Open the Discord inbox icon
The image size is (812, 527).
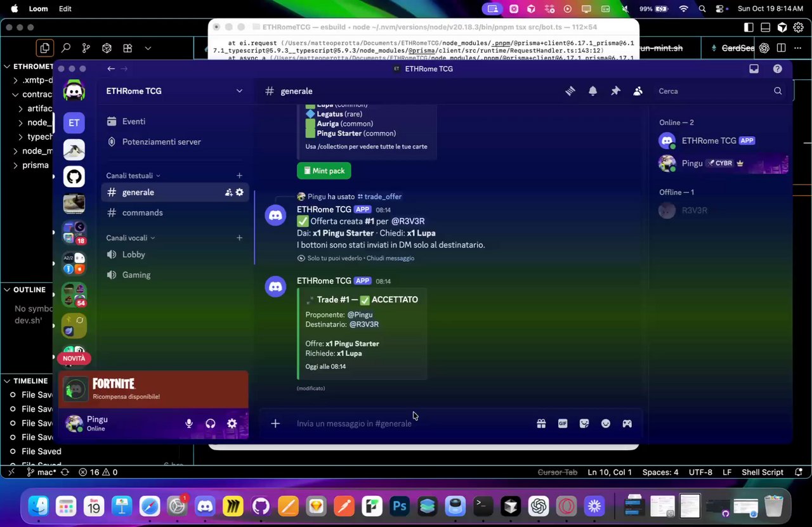coord(754,68)
